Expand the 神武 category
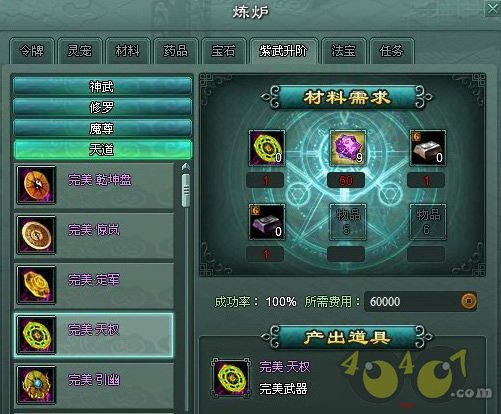 102,86
